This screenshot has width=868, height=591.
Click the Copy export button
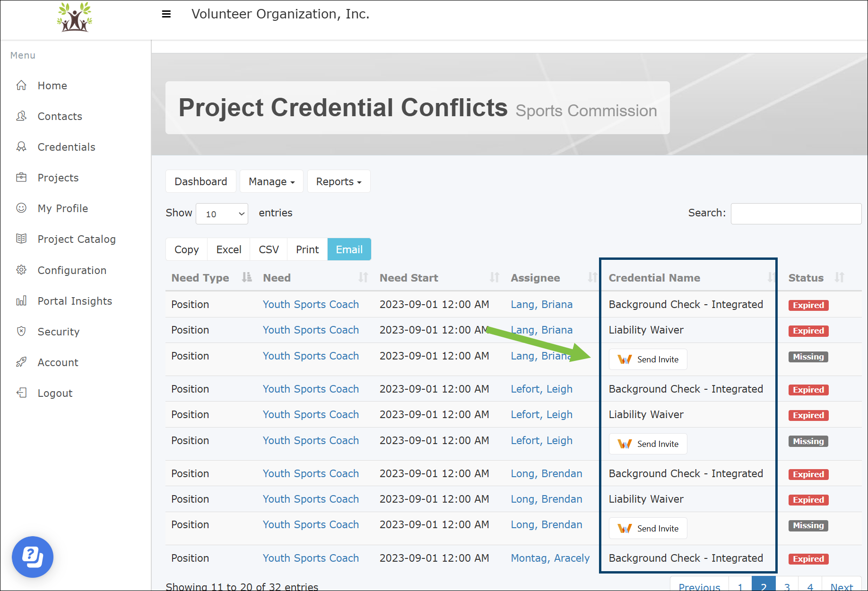click(187, 249)
